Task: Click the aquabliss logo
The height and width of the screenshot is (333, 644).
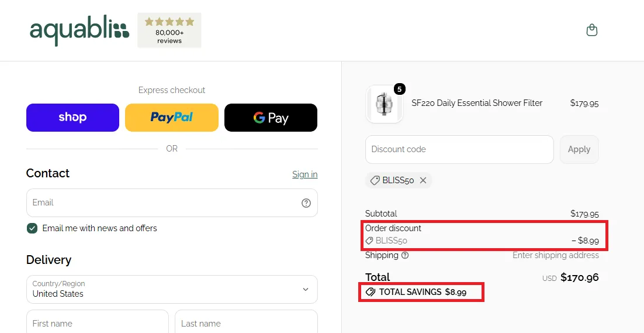Action: [x=79, y=30]
